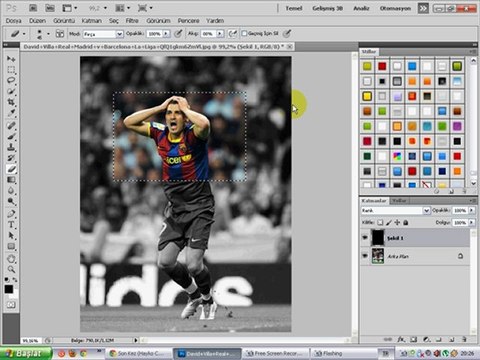Screen dimensions: 480x360
Task: Select the Clone Stamp tool
Action: pos(11,147)
